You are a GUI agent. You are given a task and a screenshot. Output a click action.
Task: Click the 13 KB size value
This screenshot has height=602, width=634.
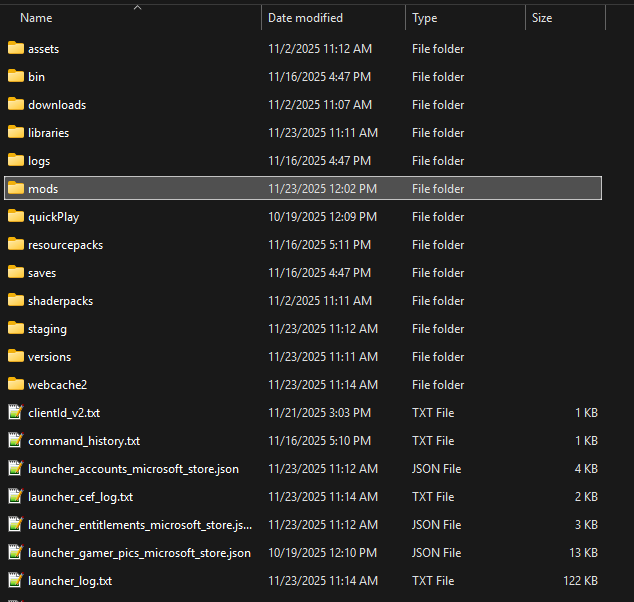(x=583, y=552)
